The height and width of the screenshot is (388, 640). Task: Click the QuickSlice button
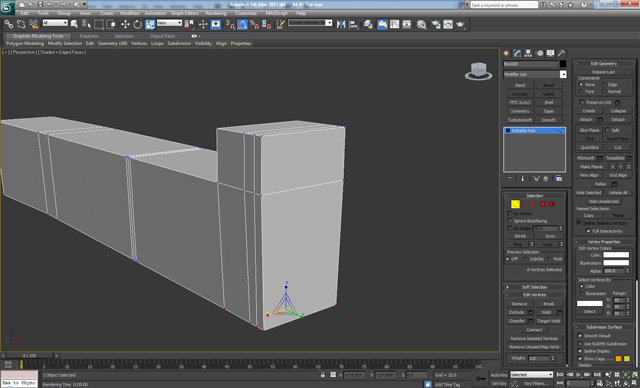(x=589, y=147)
